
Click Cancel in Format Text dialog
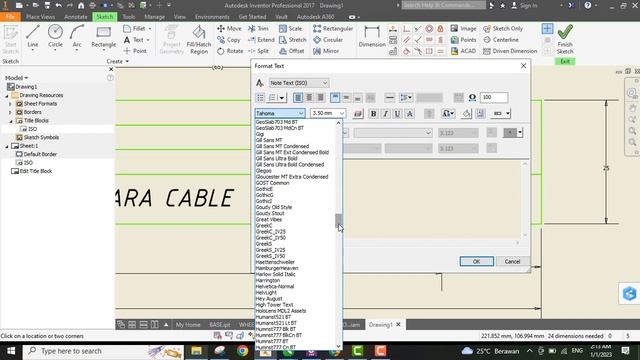[x=512, y=261]
